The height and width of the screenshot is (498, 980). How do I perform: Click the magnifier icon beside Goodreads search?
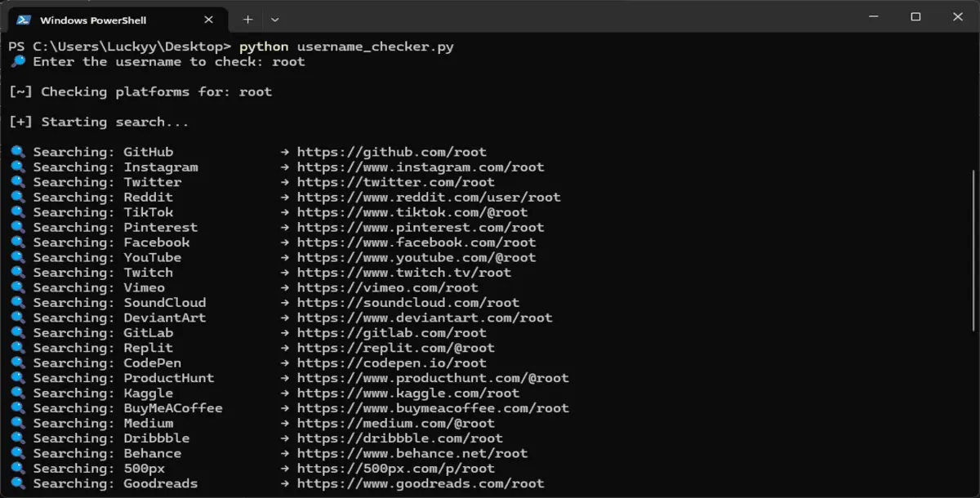(17, 483)
